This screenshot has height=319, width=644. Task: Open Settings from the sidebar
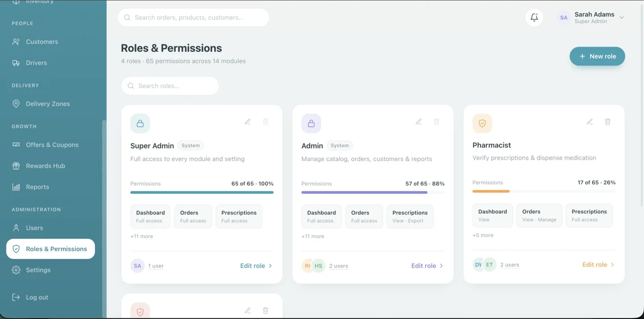click(51, 270)
